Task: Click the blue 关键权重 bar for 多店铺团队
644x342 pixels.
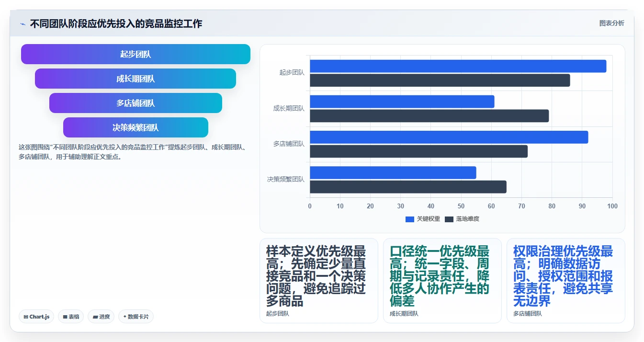Action: click(449, 137)
